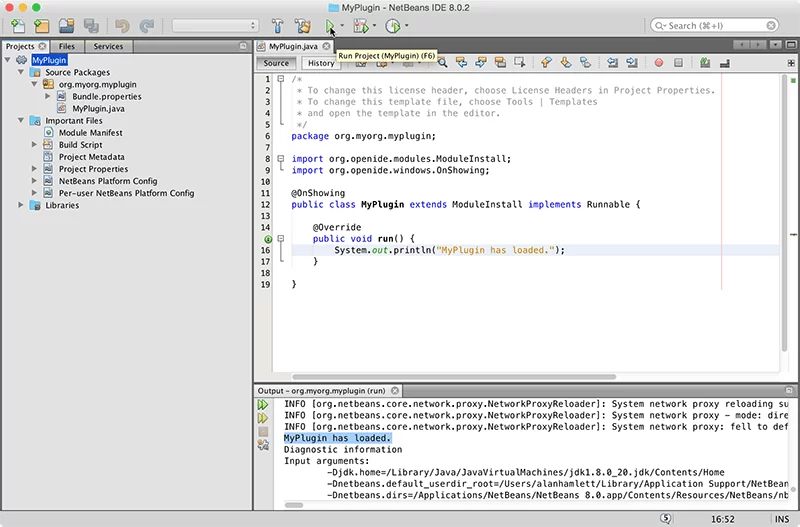Click the editor split pane icon
Viewport: 800px width, 527px height.
coord(791,63)
